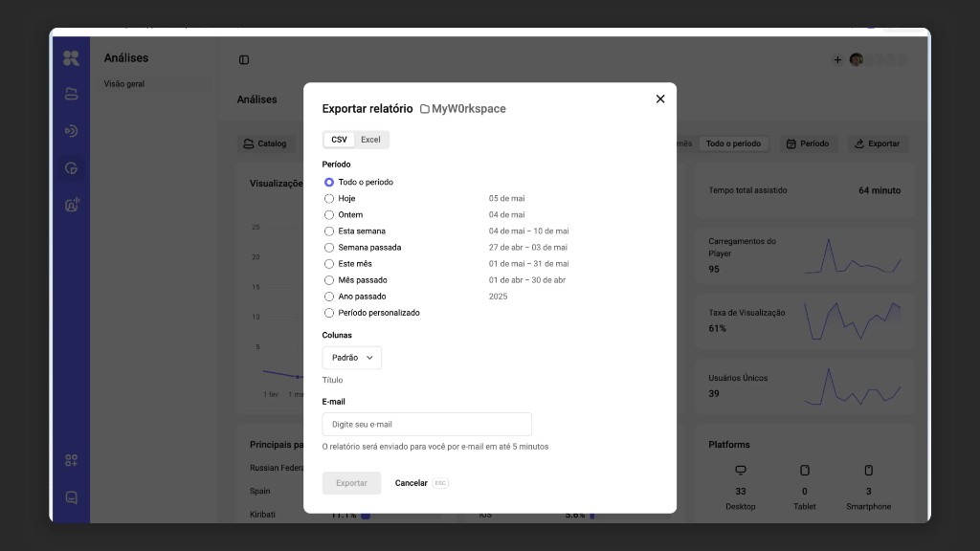Image resolution: width=980 pixels, height=551 pixels.
Task: Click the Catalog filter button
Action: click(265, 143)
